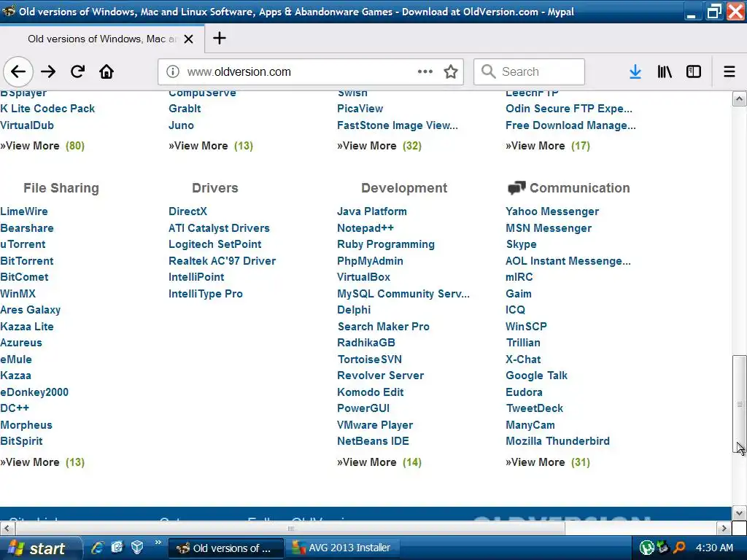The height and width of the screenshot is (560, 747).
Task: Open the eDonkey2000 link
Action: [x=34, y=392]
